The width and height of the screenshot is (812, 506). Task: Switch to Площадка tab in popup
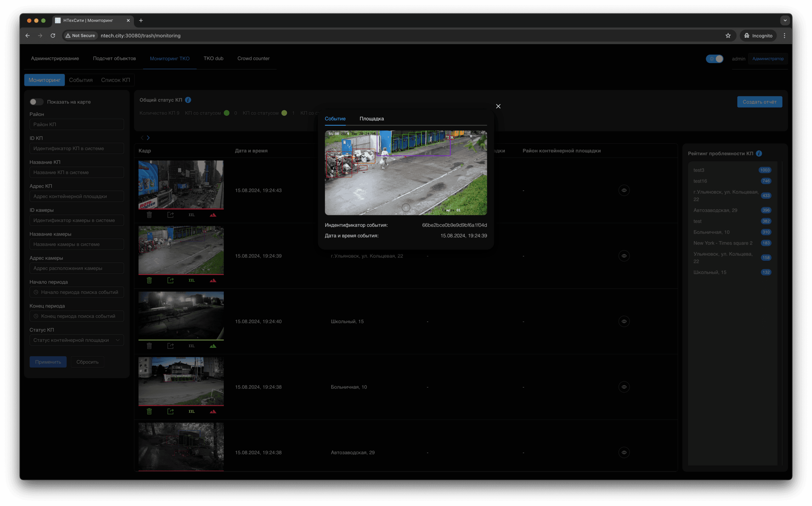pos(371,119)
